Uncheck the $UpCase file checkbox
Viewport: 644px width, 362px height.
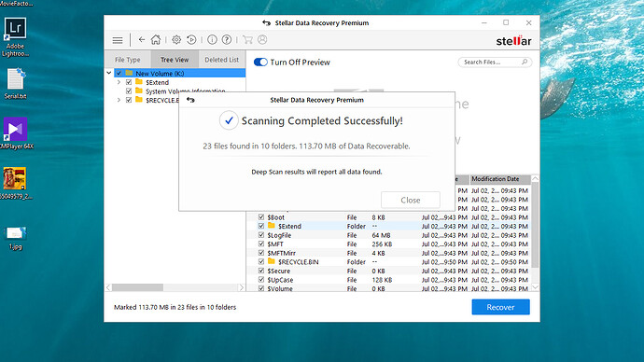261,280
